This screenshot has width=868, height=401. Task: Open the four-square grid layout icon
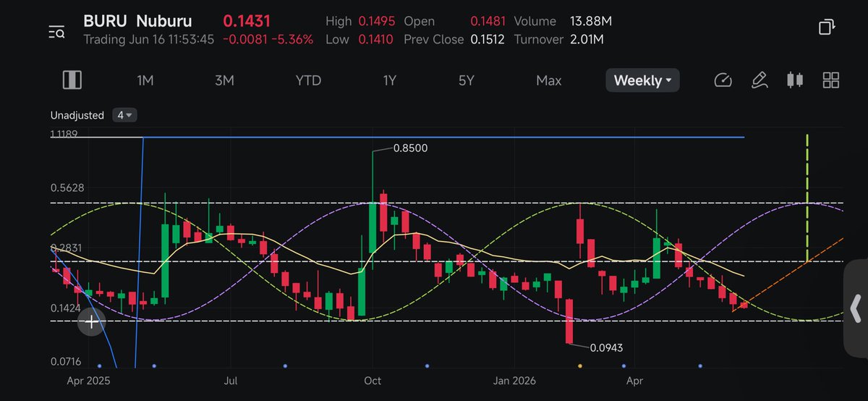click(x=831, y=80)
